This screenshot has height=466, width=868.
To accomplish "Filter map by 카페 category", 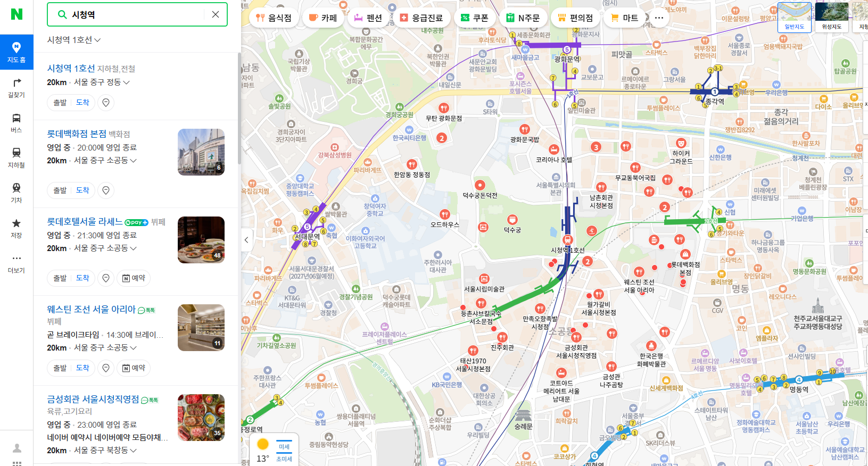I will [x=323, y=18].
